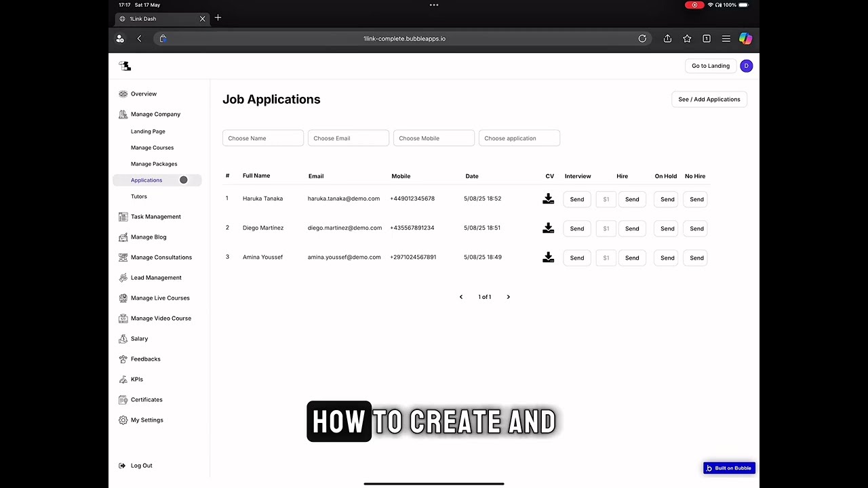868x488 pixels.
Task: Click the Certificates icon in sidebar
Action: point(123,400)
